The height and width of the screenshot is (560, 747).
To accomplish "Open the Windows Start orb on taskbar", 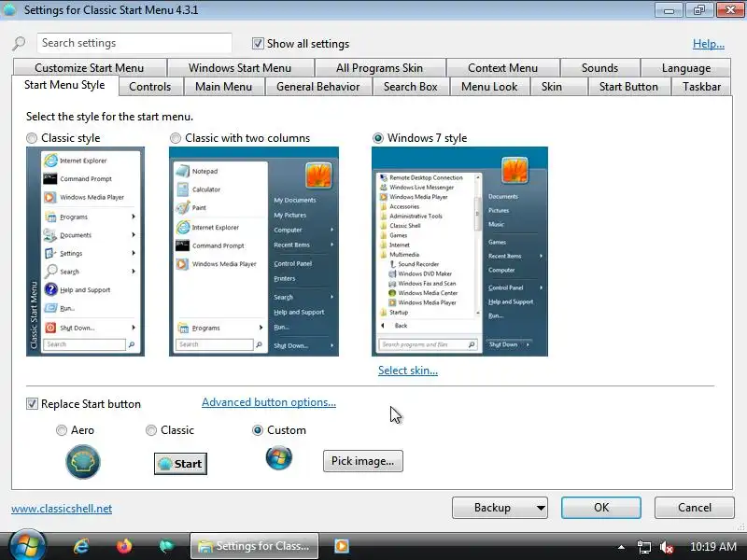I will (x=27, y=545).
